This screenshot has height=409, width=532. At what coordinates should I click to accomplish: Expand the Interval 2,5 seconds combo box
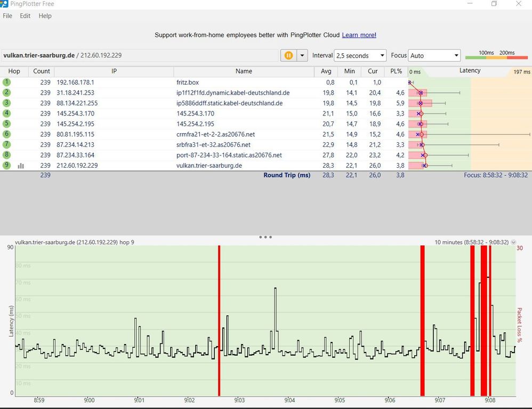click(x=360, y=55)
